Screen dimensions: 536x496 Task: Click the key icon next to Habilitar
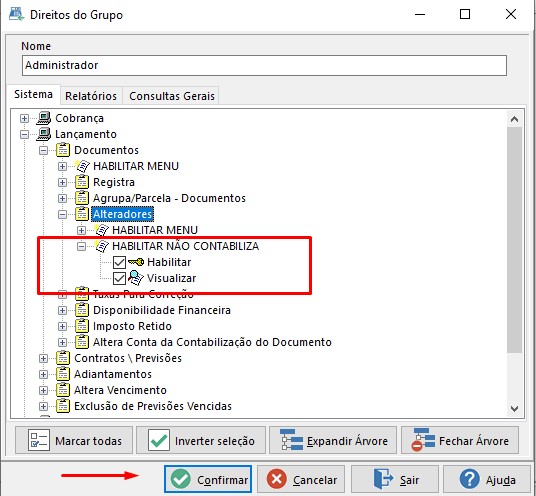pyautogui.click(x=136, y=262)
